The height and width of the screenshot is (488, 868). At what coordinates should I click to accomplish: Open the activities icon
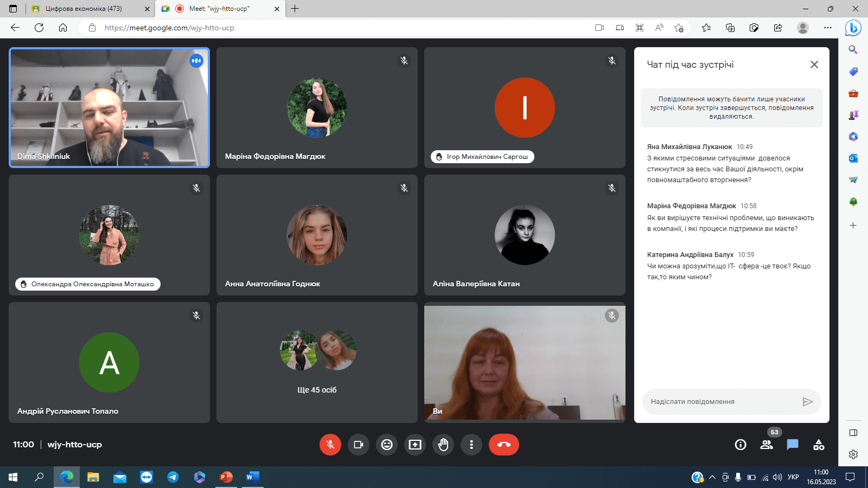coord(819,445)
